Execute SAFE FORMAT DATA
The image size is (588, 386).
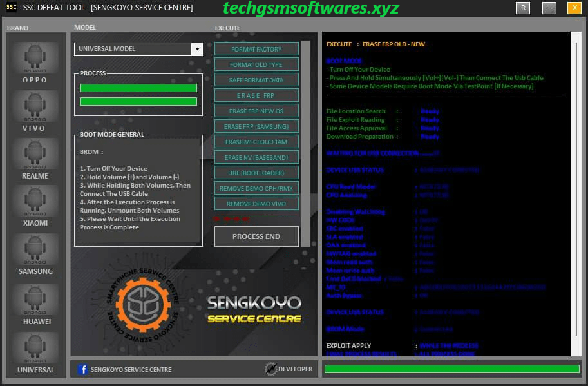(256, 80)
